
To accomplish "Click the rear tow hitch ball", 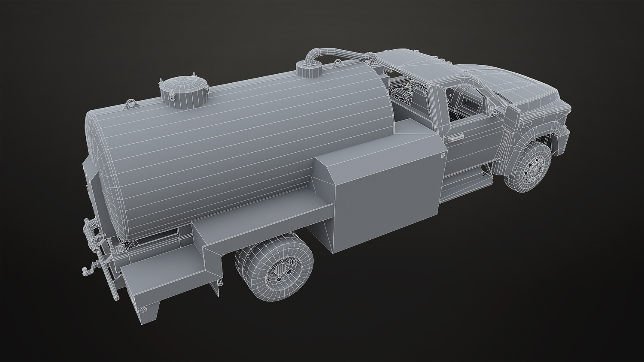I will tap(85, 270).
